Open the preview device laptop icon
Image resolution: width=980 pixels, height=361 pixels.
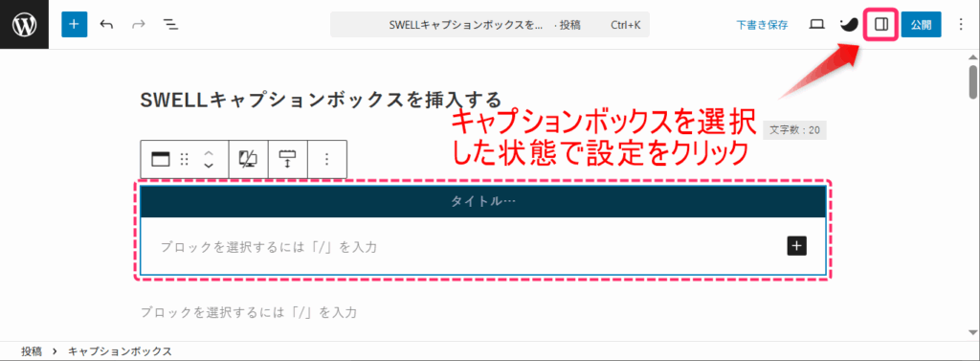pos(816,24)
